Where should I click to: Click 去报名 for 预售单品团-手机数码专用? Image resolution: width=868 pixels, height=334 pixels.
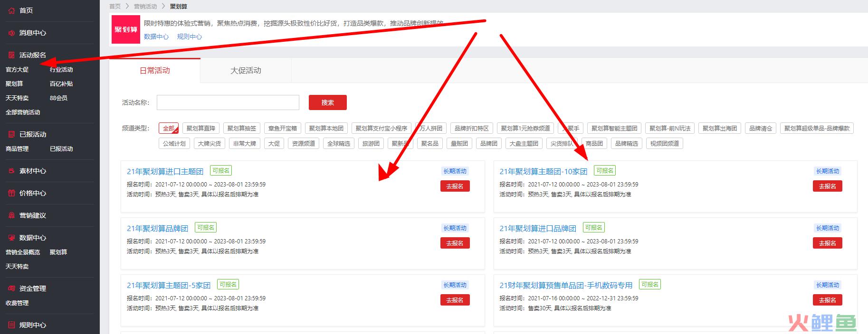(x=828, y=300)
